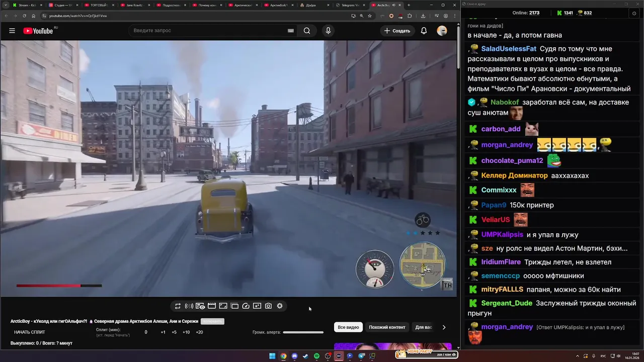Mute the ArcticBoy tab audio icon
This screenshot has height=362, width=644.
click(393, 5)
